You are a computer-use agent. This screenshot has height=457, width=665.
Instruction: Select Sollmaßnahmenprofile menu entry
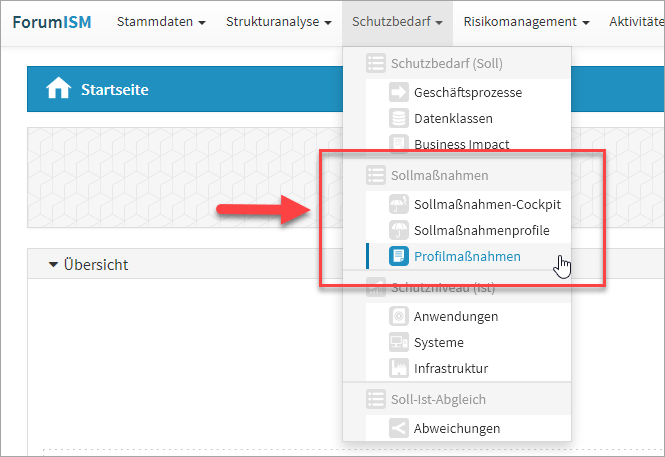(481, 231)
